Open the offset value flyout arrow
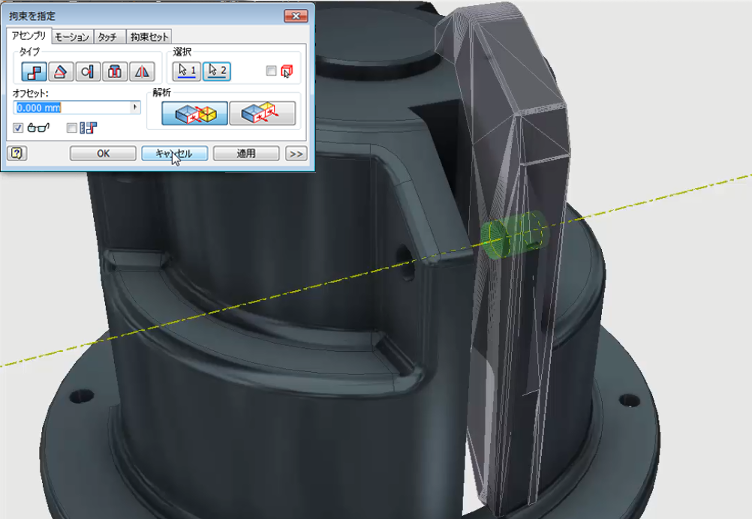The height and width of the screenshot is (519, 752). 135,107
